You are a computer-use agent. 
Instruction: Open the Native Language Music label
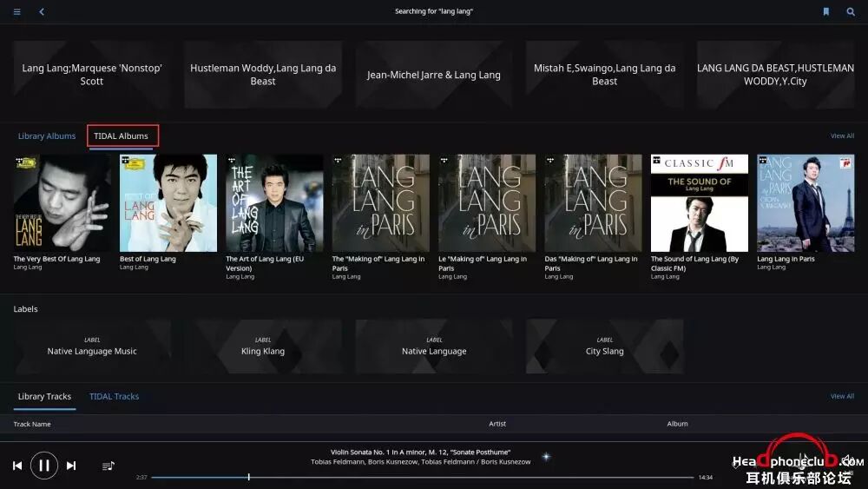coord(92,346)
